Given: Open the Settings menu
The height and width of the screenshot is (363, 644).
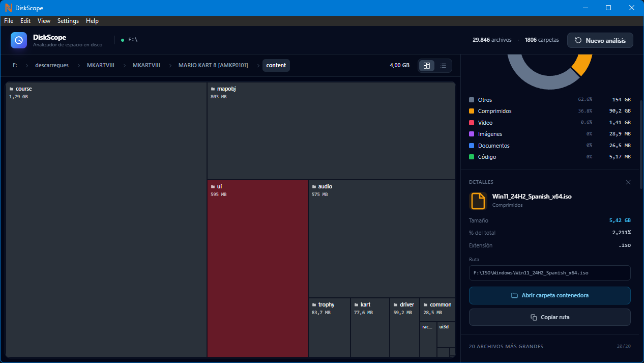Looking at the screenshot, I should (x=68, y=21).
